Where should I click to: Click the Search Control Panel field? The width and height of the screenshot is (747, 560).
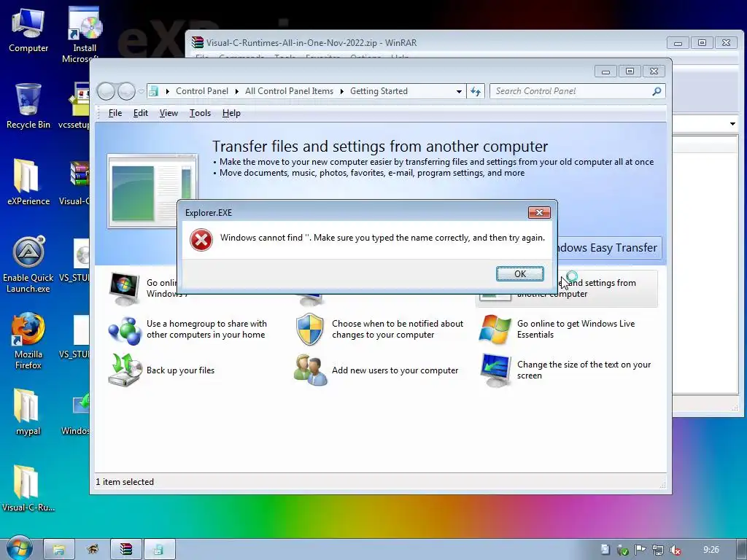click(x=570, y=91)
